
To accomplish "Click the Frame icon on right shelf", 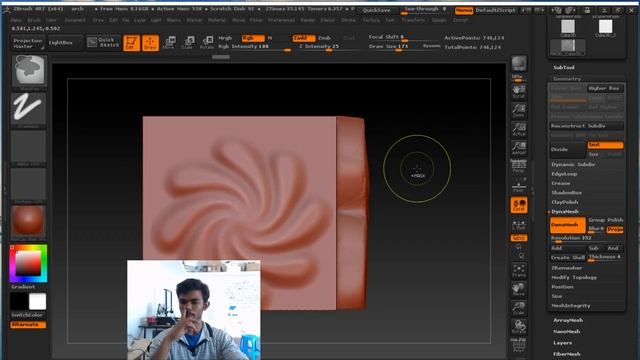I will pyautogui.click(x=519, y=271).
